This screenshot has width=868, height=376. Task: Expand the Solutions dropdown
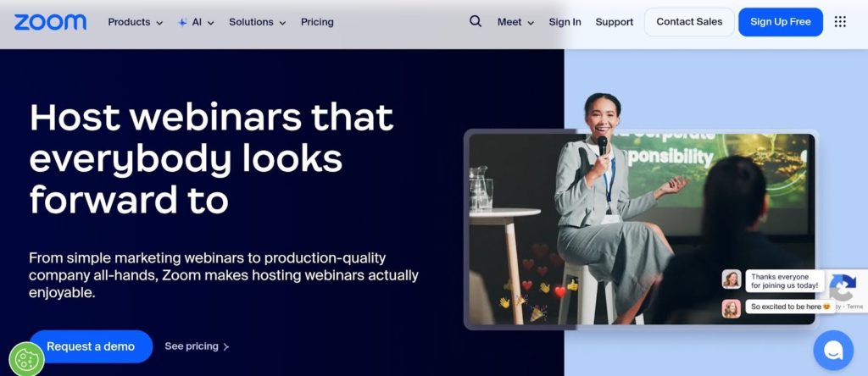[x=257, y=22]
